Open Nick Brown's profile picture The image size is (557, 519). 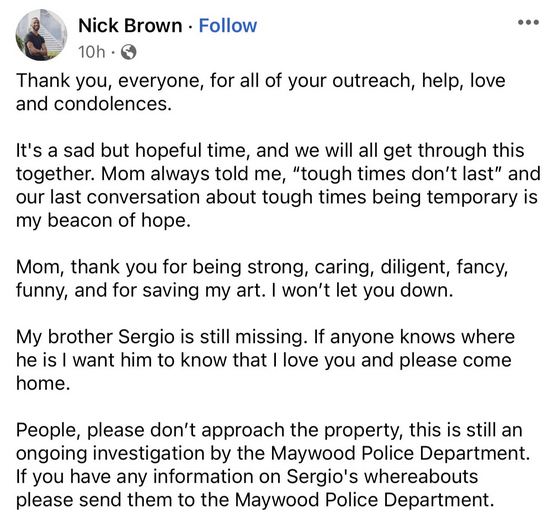[41, 35]
